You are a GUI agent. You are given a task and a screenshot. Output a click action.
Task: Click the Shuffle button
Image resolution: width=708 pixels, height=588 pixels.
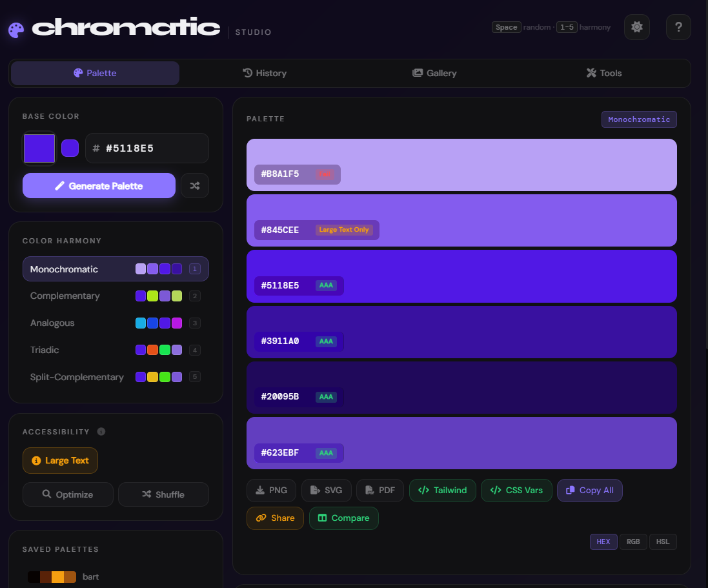coord(163,494)
